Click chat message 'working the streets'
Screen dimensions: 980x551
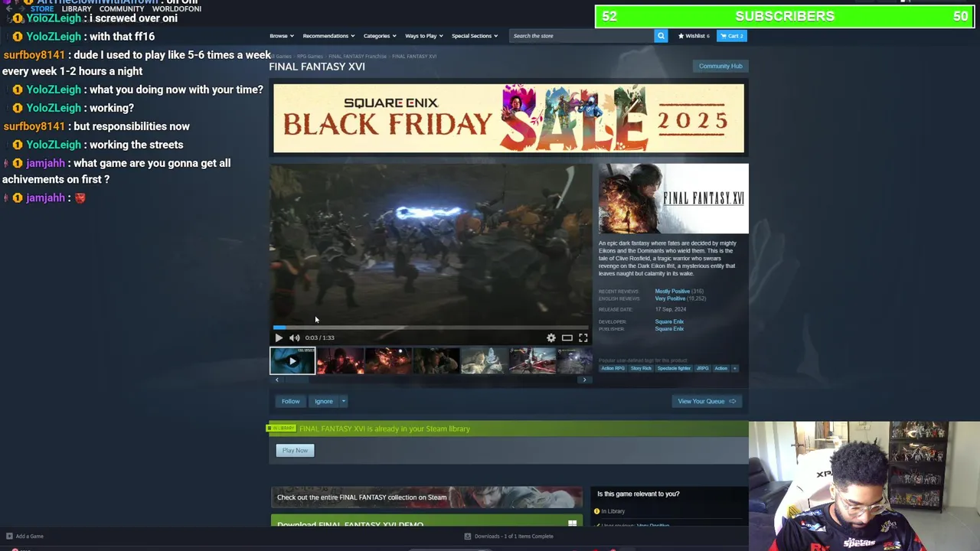point(136,145)
